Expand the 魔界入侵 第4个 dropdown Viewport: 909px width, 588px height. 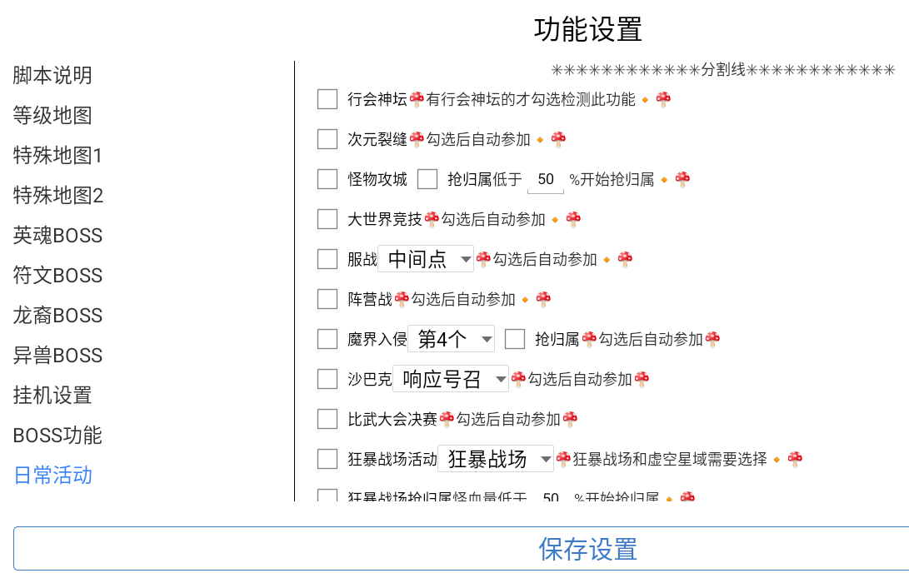(x=451, y=340)
